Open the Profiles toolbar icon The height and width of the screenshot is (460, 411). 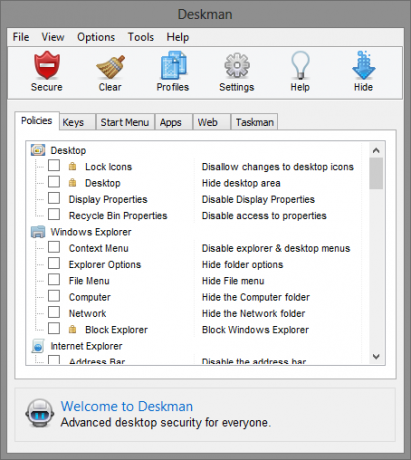coord(173,65)
